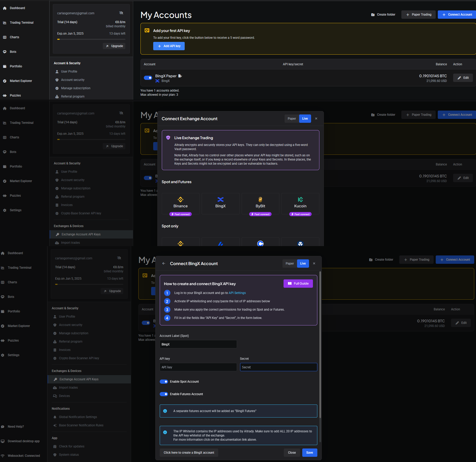Choose the Kucoin exchange card

[x=300, y=203]
